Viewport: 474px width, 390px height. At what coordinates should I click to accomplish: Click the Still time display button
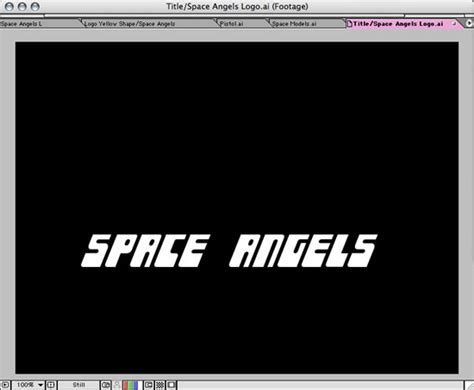pos(79,385)
